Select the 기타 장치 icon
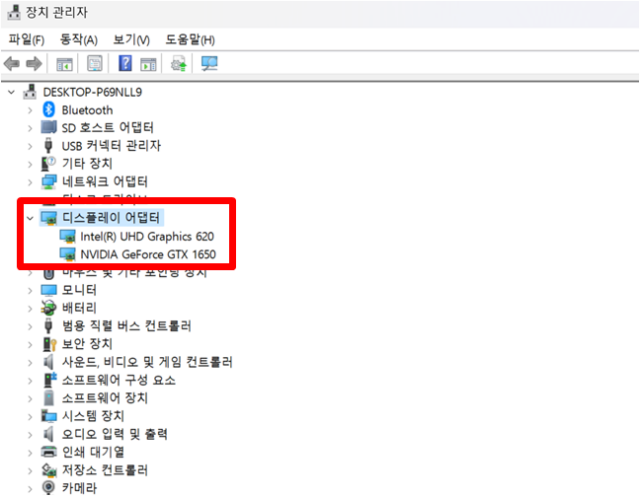This screenshot has width=640, height=496. coord(49,163)
